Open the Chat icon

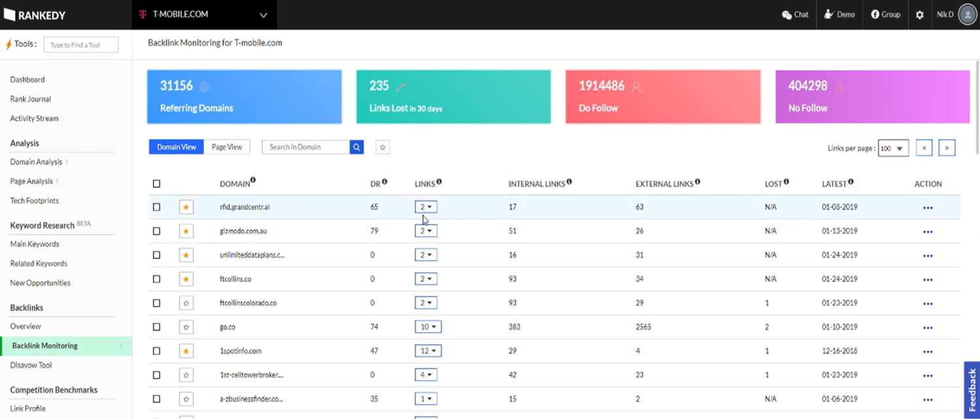[x=796, y=14]
